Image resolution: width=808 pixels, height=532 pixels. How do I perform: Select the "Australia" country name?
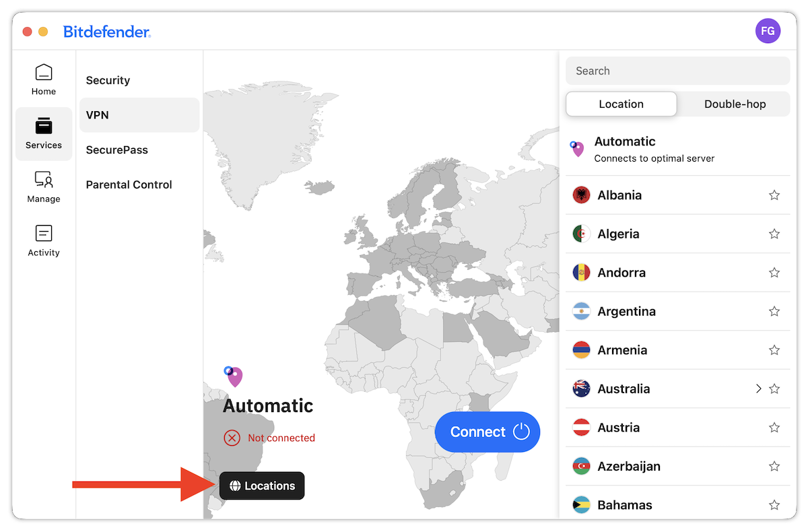(624, 389)
